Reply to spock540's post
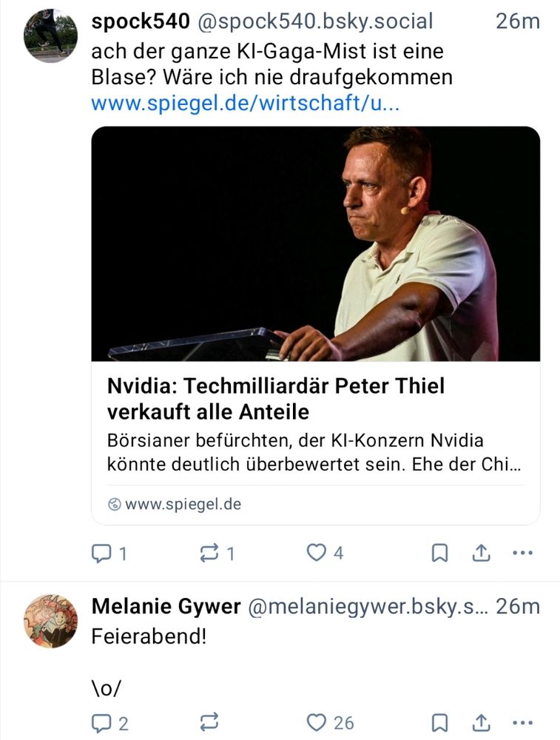This screenshot has width=560, height=740. pos(103,552)
